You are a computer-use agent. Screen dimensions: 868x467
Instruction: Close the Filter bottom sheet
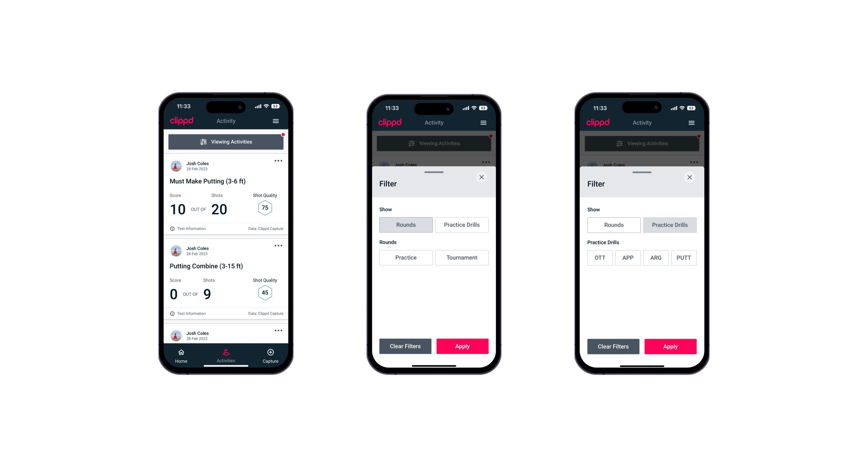(482, 177)
